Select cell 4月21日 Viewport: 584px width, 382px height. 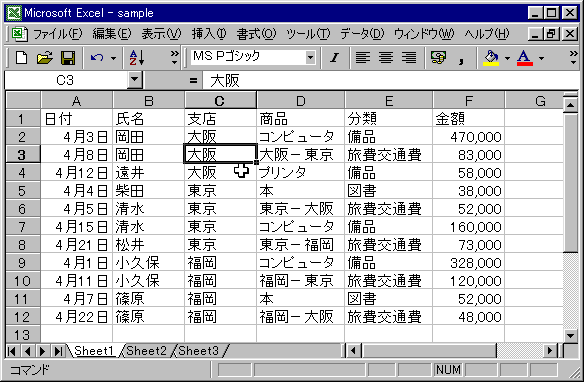[x=76, y=245]
